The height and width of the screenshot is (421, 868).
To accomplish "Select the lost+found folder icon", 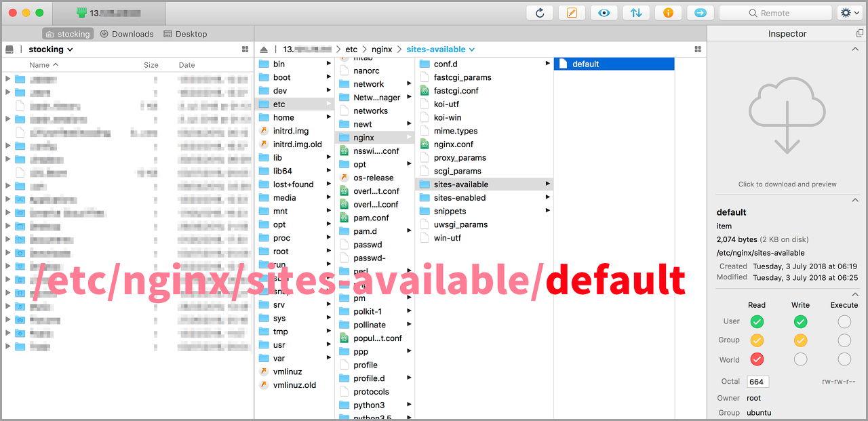I will coord(264,184).
